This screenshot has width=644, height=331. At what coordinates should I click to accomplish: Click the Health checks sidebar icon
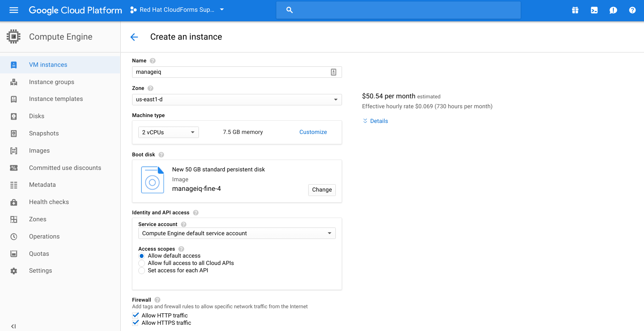pos(14,202)
